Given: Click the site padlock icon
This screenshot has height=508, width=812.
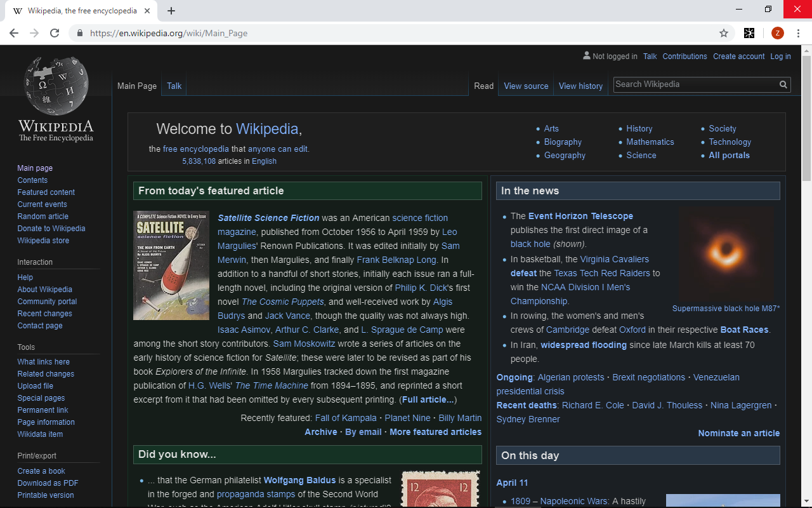Looking at the screenshot, I should 80,33.
